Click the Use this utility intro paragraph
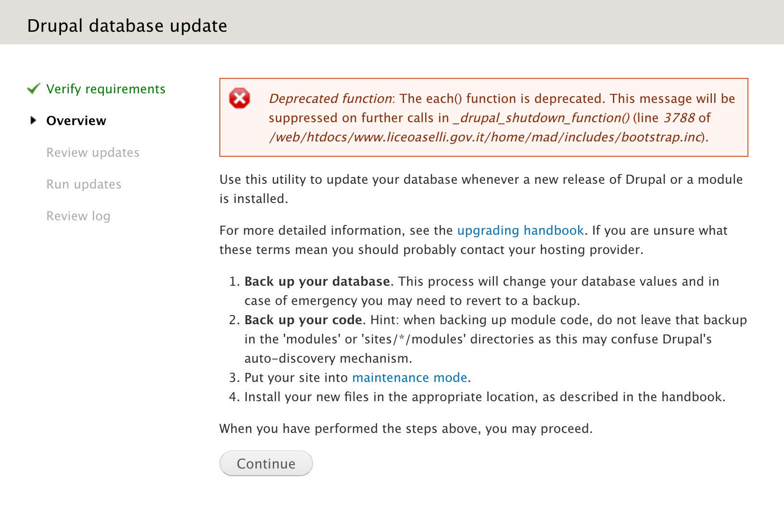This screenshot has height=532, width=784. pos(481,189)
